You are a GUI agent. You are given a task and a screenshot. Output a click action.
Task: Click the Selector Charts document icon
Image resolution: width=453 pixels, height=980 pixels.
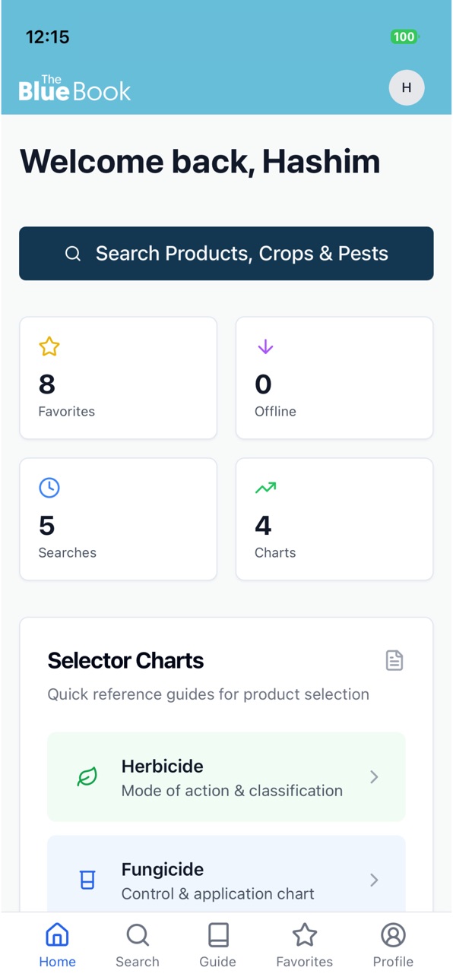pyautogui.click(x=394, y=660)
